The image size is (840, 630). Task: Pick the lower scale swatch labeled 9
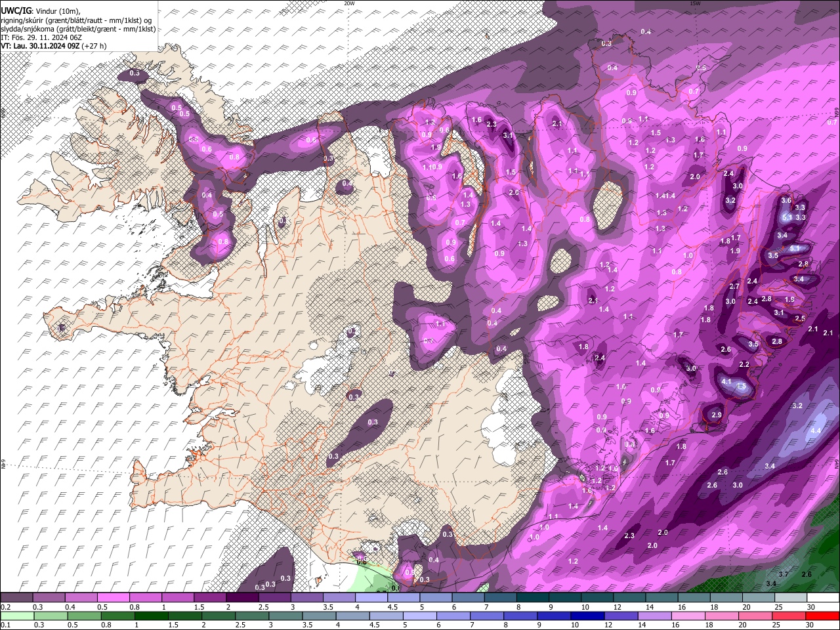(x=554, y=616)
